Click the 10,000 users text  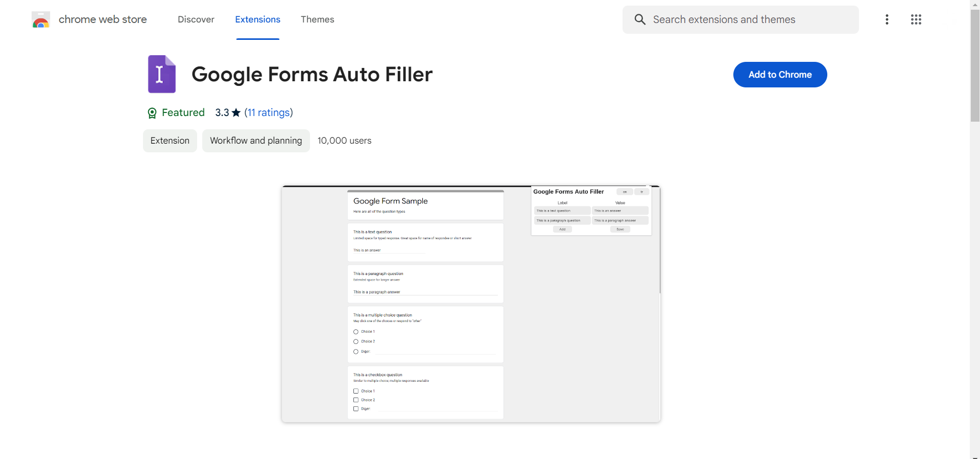(x=345, y=141)
